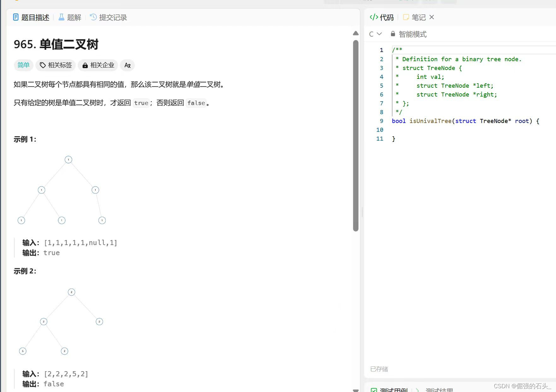The width and height of the screenshot is (556, 392).
Task: Click the Ax translation icon
Action: tap(127, 65)
